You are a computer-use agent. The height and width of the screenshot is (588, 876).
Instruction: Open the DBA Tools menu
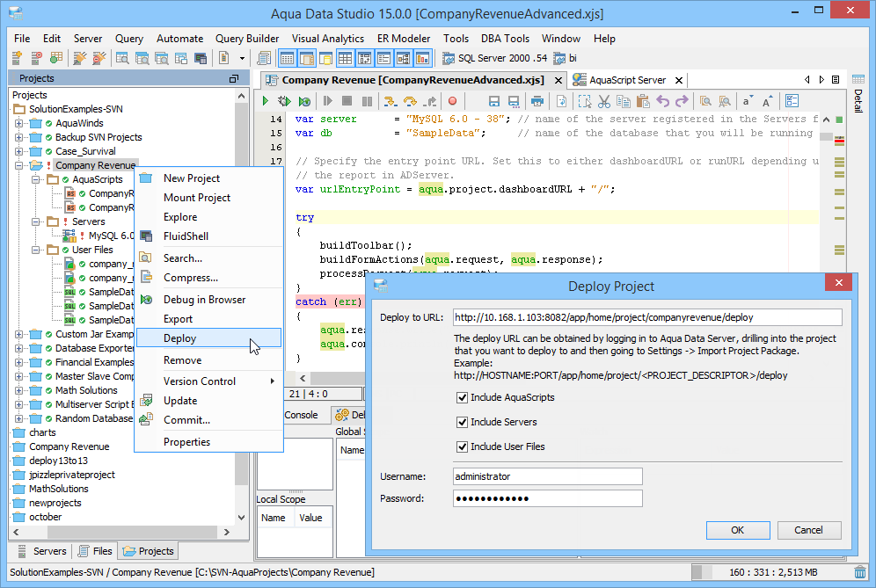(505, 39)
